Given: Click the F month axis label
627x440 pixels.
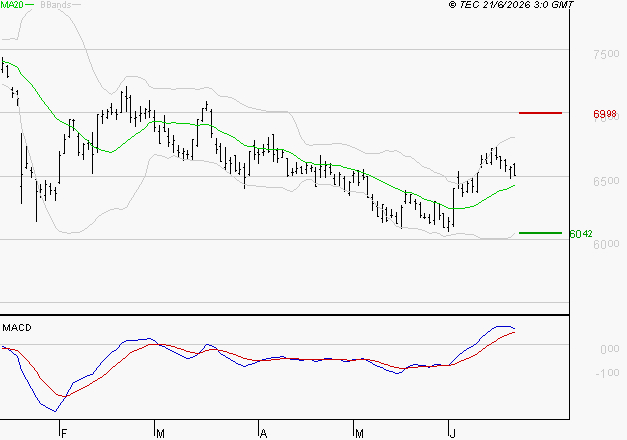Looking at the screenshot, I should (64, 434).
